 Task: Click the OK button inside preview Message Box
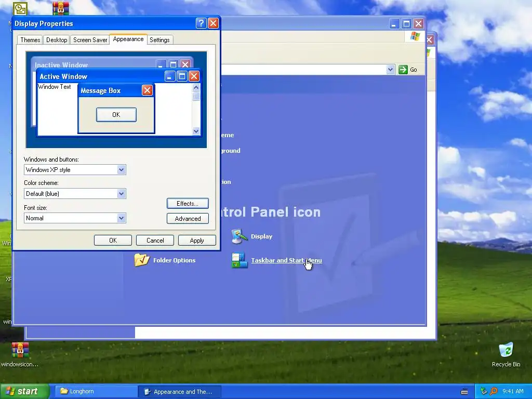click(116, 115)
